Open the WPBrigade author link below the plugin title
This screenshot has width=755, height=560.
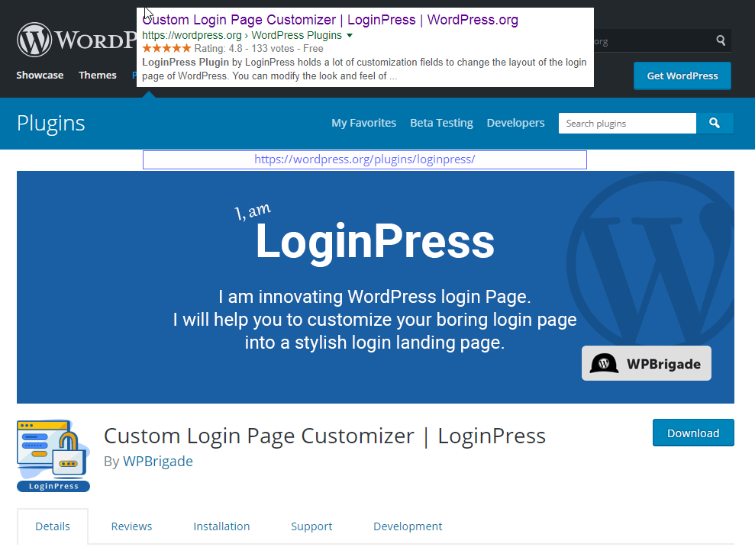point(158,462)
